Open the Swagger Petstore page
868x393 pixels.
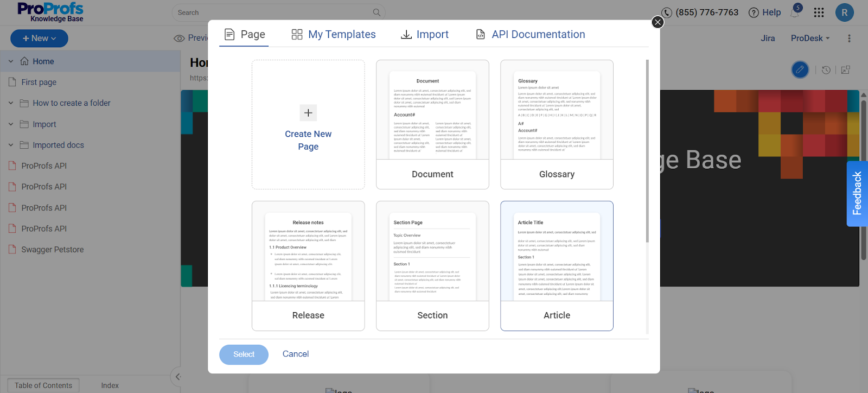click(x=53, y=250)
